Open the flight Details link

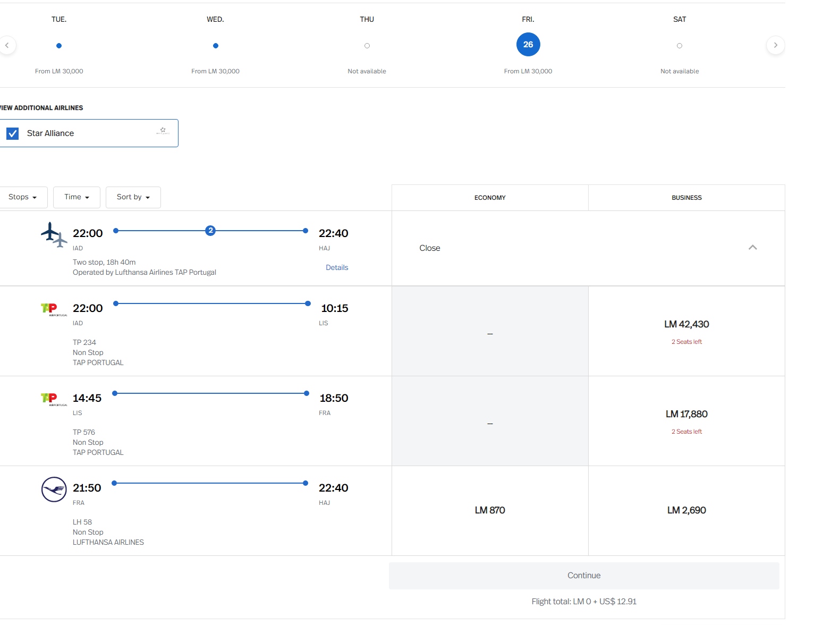[x=337, y=268]
